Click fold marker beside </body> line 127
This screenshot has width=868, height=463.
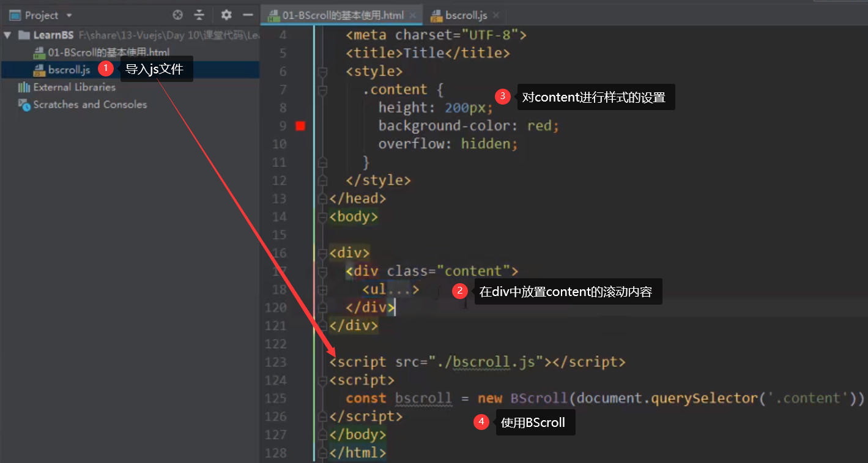(323, 435)
